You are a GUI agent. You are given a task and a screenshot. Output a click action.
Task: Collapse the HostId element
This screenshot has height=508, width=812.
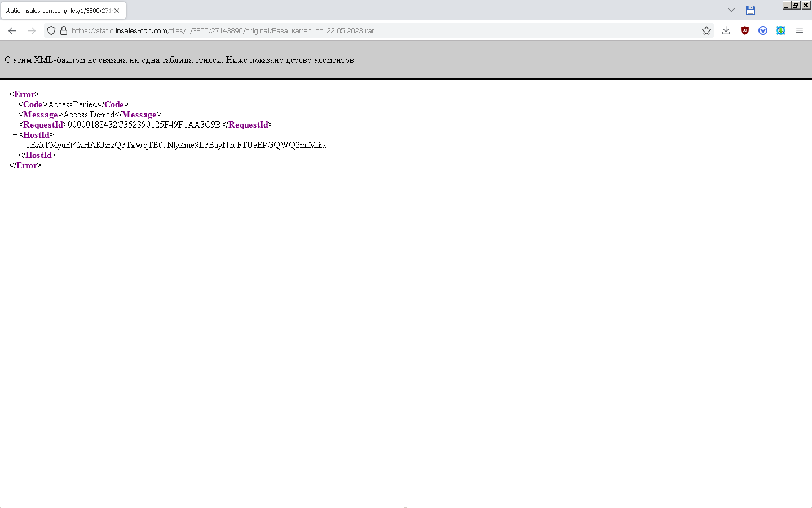point(15,135)
